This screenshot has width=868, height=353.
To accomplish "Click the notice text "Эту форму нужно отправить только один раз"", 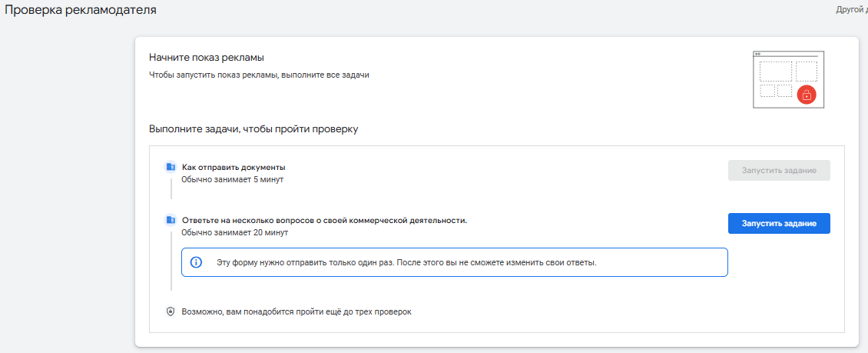I will click(x=406, y=262).
